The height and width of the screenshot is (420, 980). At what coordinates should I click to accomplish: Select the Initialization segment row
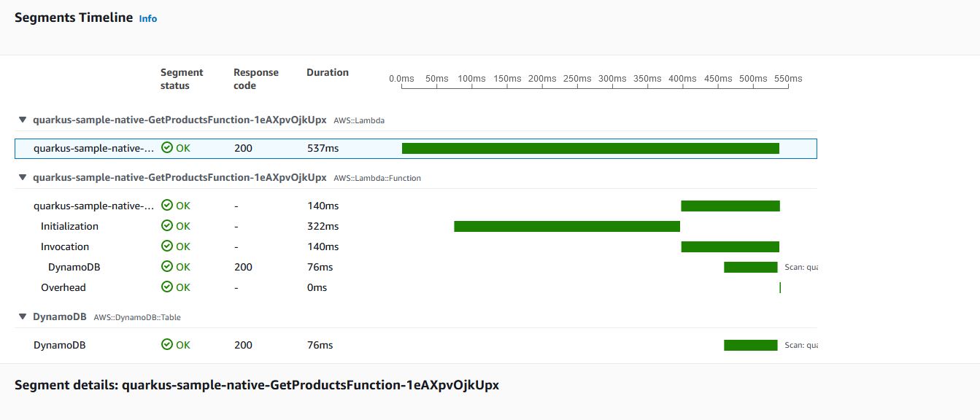click(416, 226)
